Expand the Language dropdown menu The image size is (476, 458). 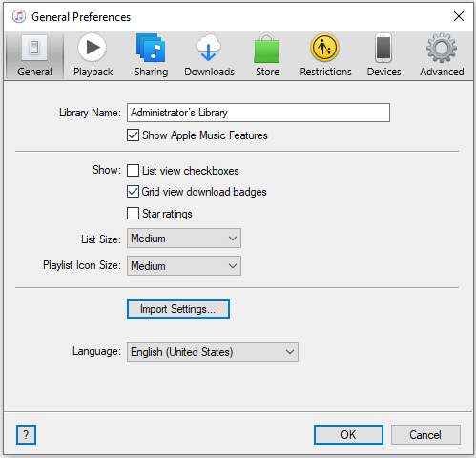pyautogui.click(x=213, y=352)
